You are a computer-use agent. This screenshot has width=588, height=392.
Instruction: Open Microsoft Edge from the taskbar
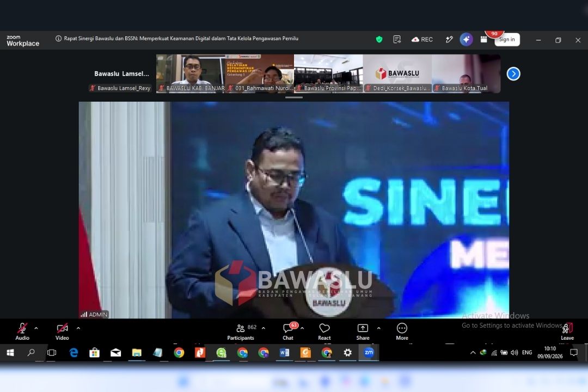pos(73,353)
